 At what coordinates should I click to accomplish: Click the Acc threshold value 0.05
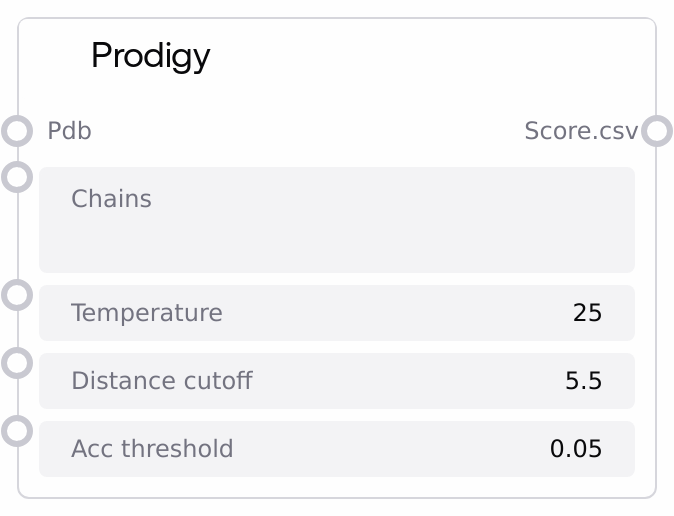coord(576,449)
